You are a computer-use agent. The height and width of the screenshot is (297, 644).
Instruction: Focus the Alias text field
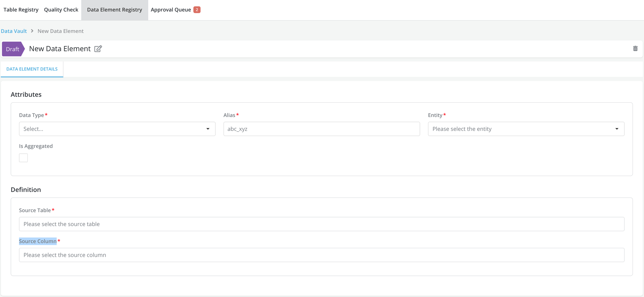point(321,129)
